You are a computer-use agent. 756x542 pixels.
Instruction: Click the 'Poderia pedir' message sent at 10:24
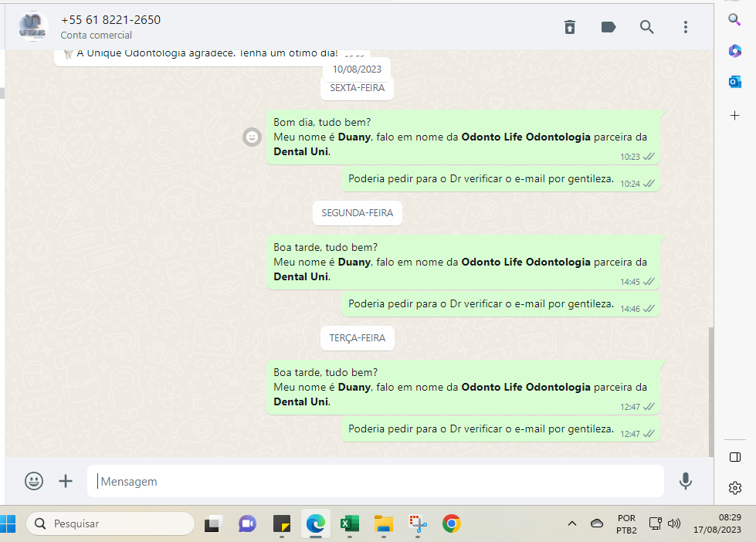500,179
